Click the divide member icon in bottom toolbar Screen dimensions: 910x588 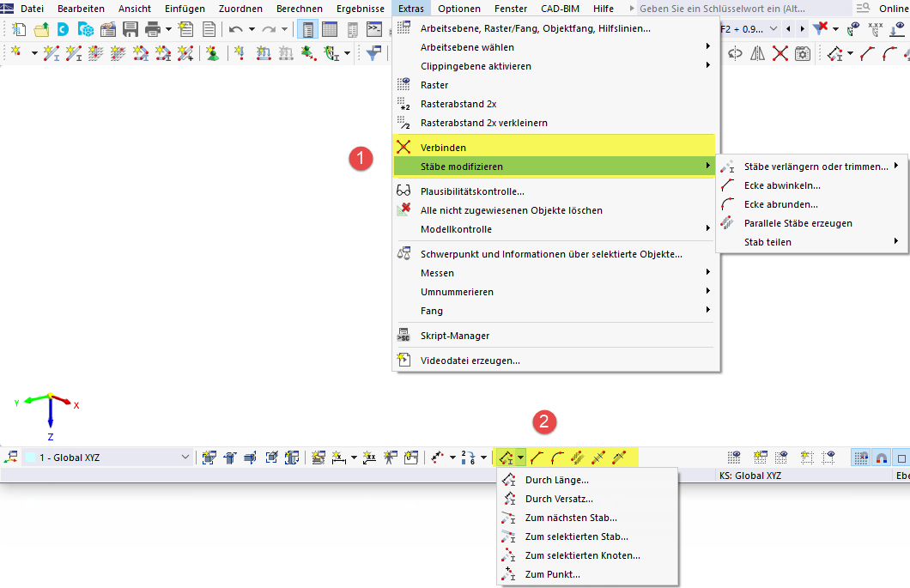click(x=598, y=458)
